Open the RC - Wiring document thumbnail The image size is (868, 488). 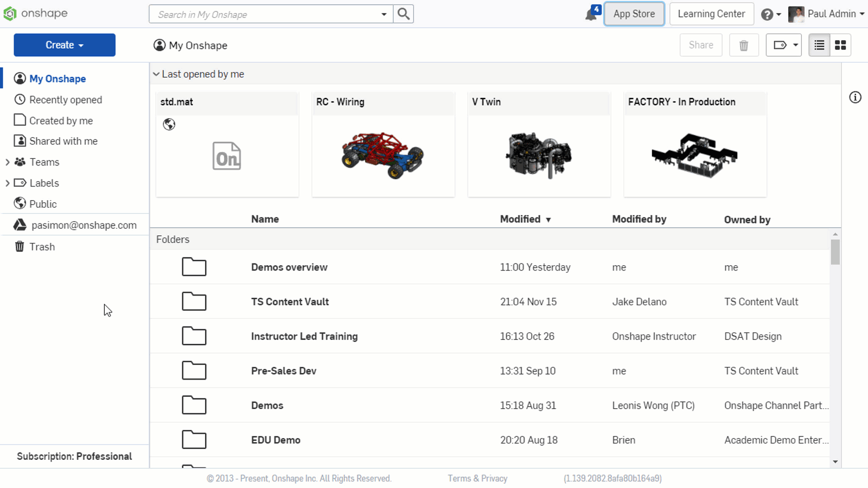(383, 156)
